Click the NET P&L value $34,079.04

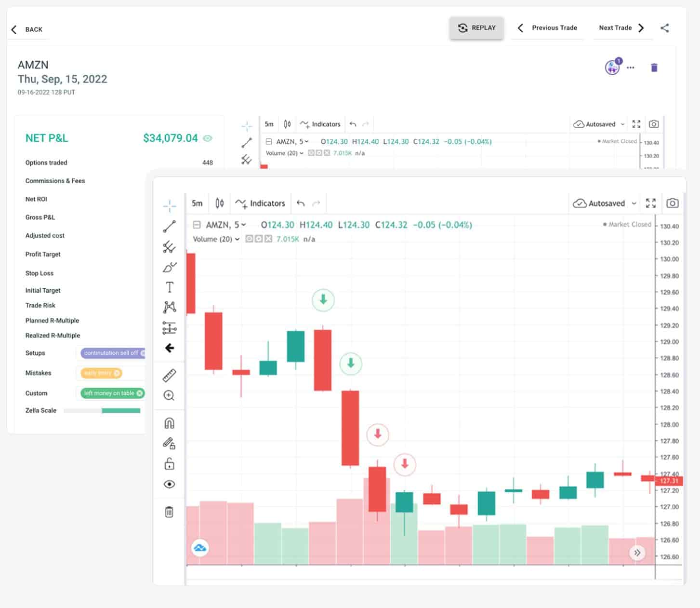(x=171, y=138)
